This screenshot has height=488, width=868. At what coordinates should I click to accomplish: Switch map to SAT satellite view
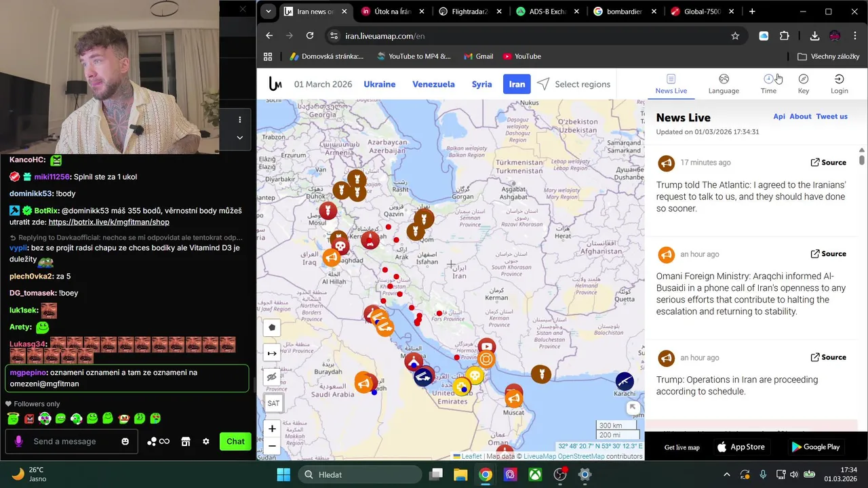[273, 403]
